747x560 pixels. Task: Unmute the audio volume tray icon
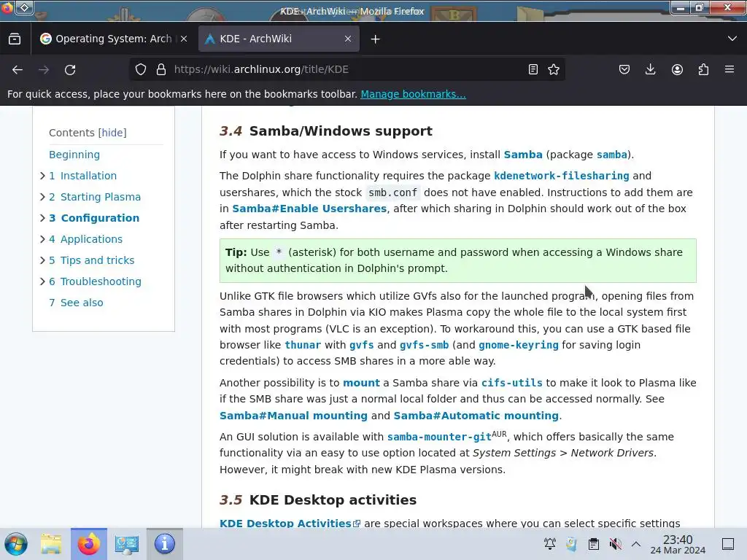click(615, 544)
